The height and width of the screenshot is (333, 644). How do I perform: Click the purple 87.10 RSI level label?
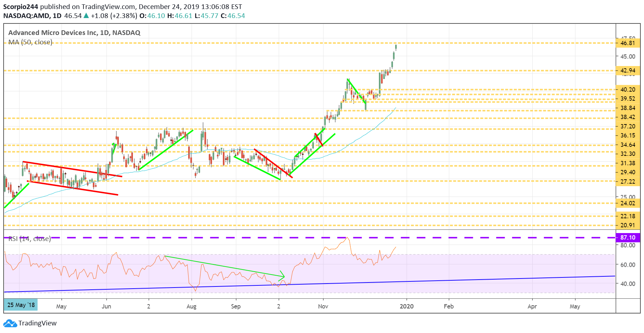click(628, 238)
